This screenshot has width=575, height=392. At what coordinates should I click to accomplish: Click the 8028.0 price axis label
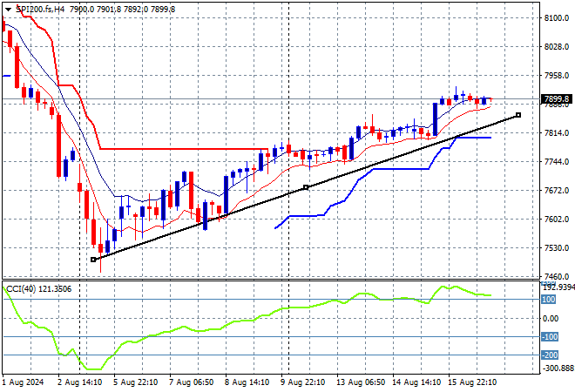pyautogui.click(x=557, y=46)
